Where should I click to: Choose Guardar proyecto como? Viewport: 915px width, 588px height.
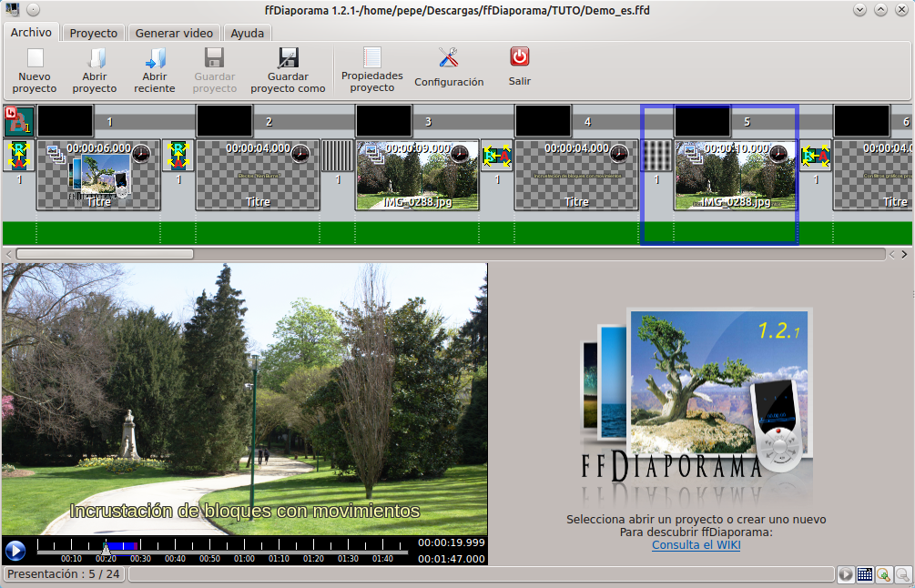click(288, 71)
